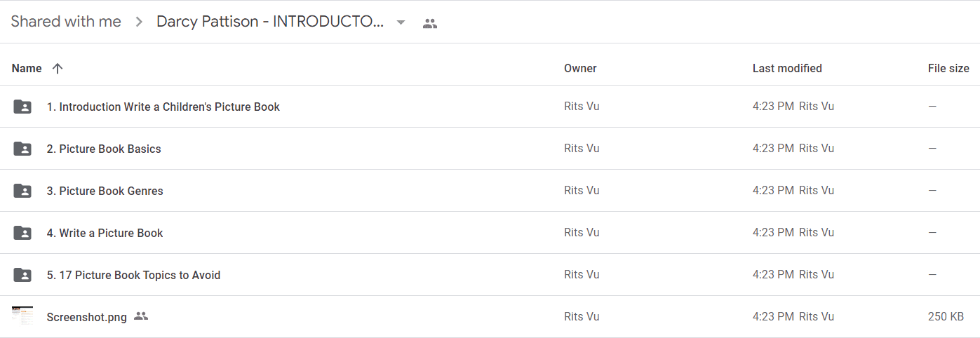Click the Last modified column header
The height and width of the screenshot is (338, 980).
coord(787,68)
